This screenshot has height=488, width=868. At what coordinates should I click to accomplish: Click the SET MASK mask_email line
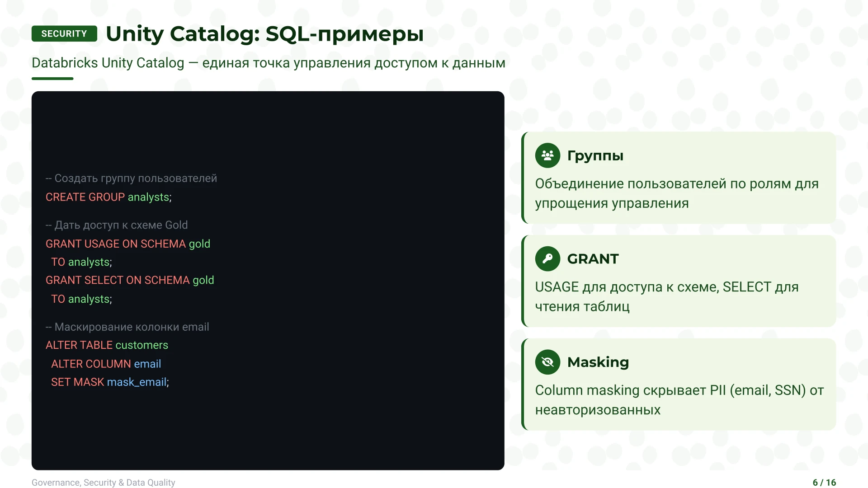tap(110, 382)
